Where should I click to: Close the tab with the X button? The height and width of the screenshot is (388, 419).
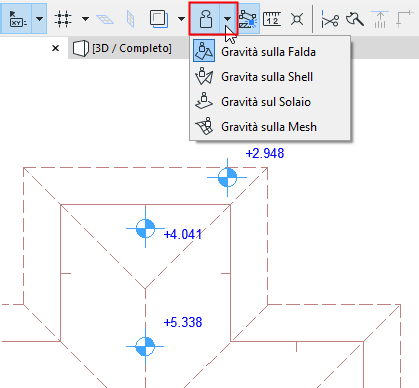[55, 48]
